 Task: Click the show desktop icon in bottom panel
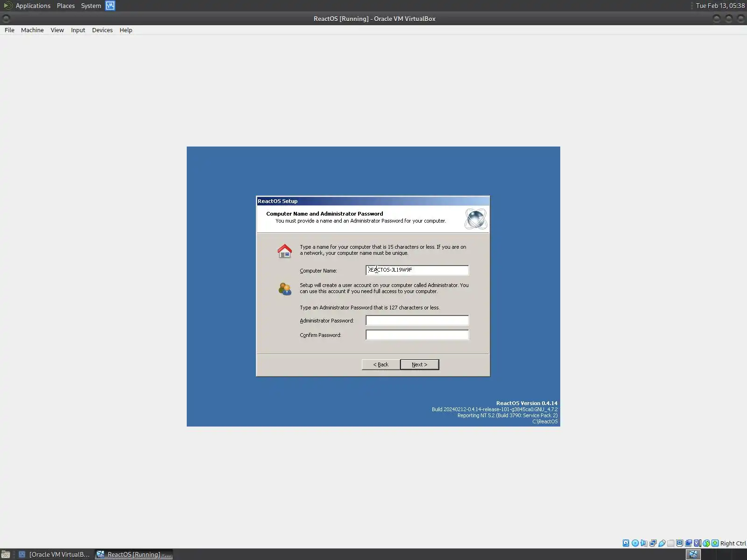[6, 554]
